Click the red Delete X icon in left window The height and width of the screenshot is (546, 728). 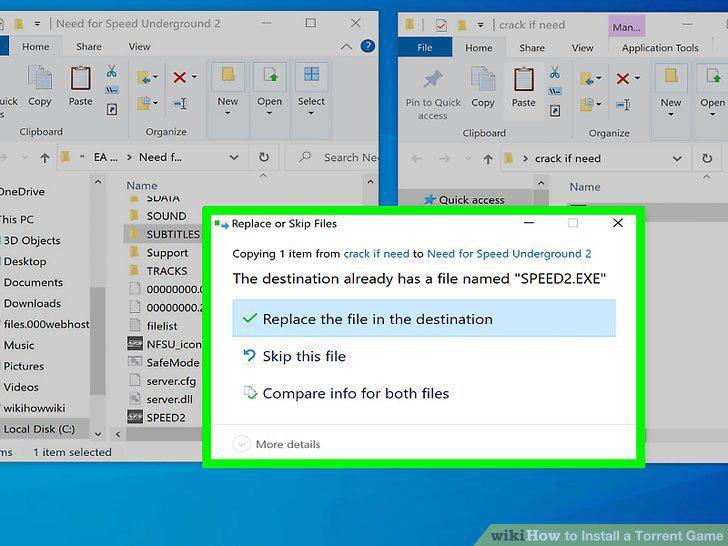coord(180,77)
